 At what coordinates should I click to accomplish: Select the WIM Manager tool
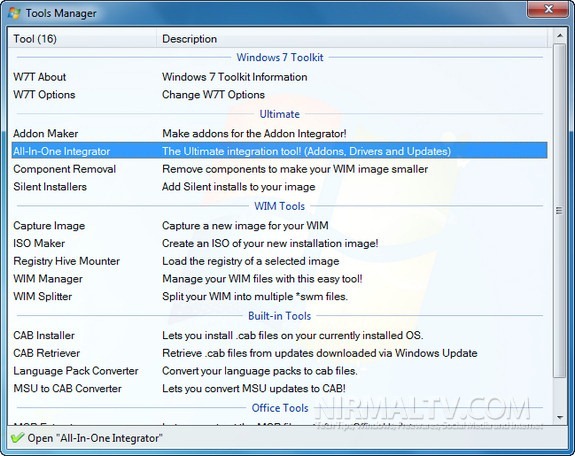pyautogui.click(x=48, y=279)
